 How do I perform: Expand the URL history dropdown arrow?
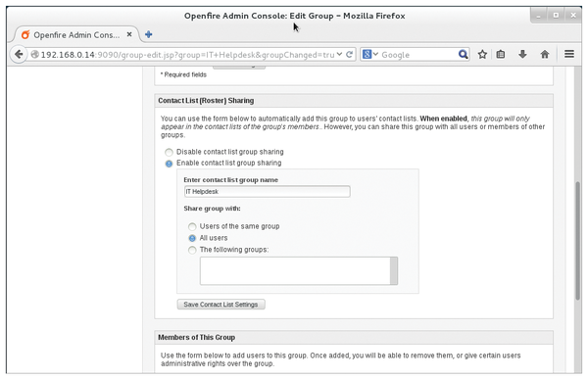click(339, 54)
